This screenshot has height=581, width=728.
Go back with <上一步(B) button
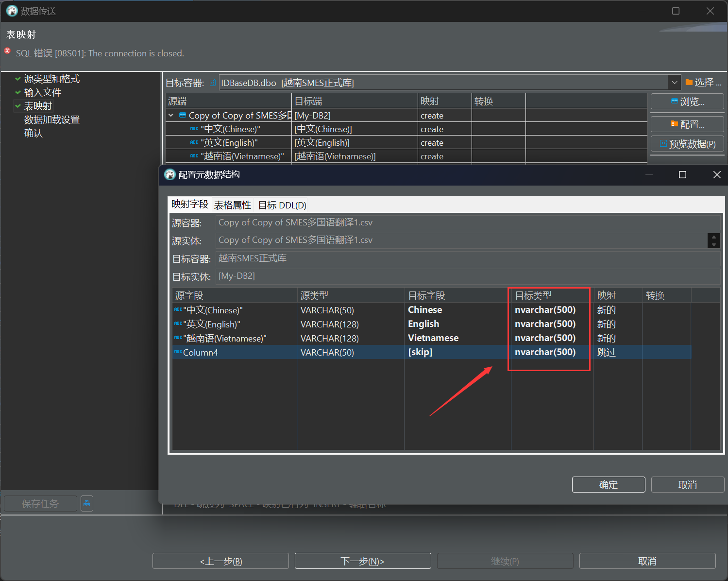pos(220,561)
